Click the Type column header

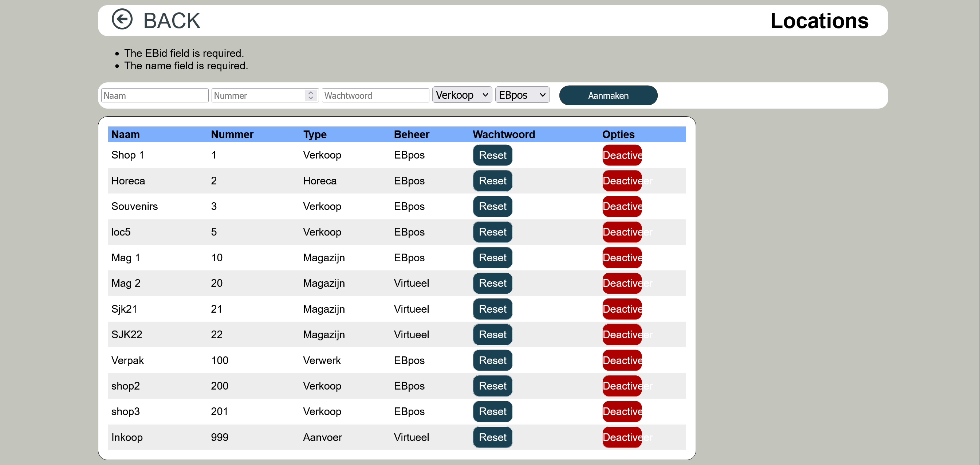point(315,134)
